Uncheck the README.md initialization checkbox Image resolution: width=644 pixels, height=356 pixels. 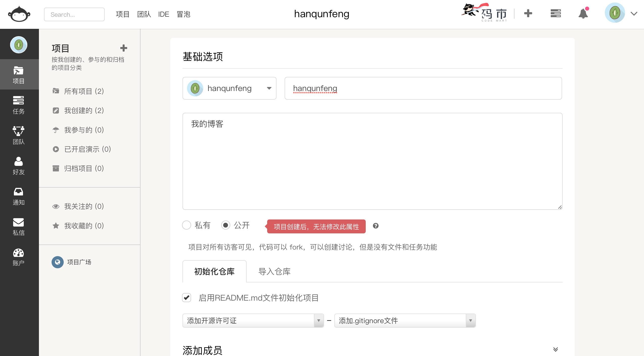tap(187, 298)
